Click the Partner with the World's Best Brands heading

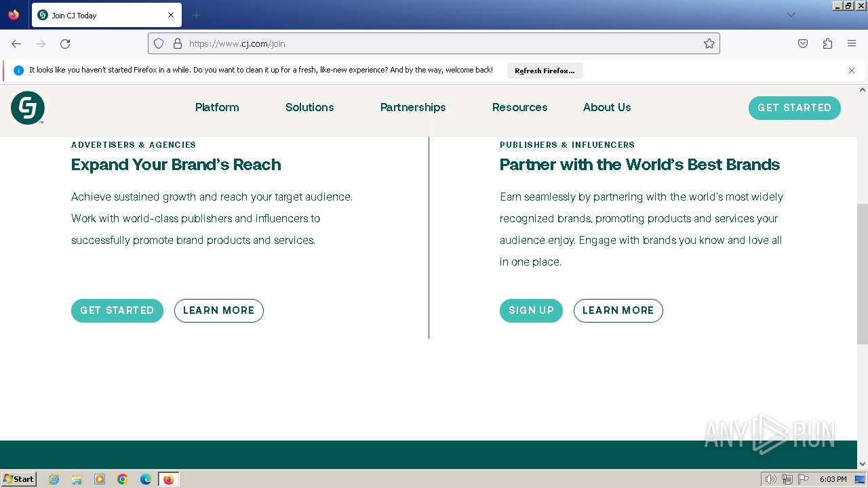639,165
